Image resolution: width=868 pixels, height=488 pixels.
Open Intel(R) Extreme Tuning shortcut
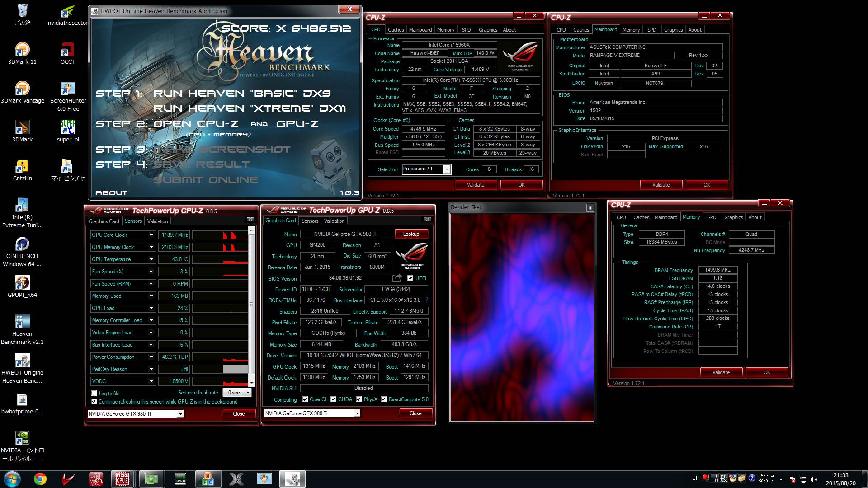click(22, 213)
